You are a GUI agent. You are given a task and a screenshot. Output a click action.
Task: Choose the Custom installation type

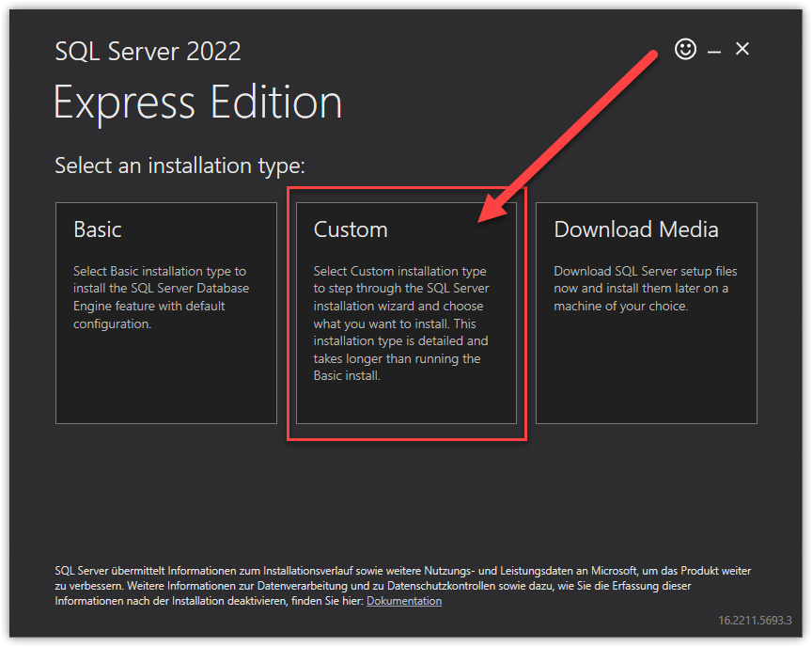[406, 313]
